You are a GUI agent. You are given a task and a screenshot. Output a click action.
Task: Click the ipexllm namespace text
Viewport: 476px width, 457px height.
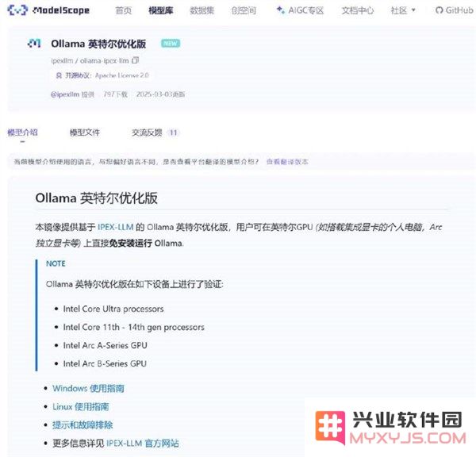click(62, 61)
